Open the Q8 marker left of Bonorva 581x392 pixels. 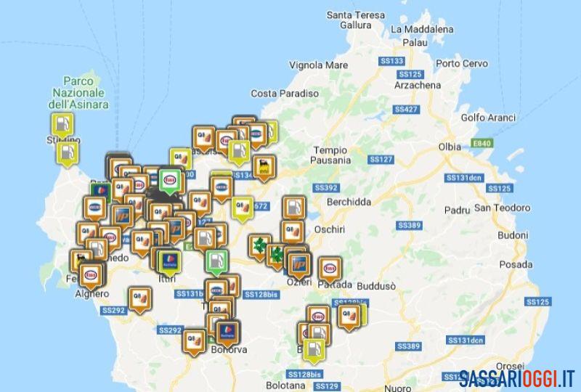click(x=194, y=342)
